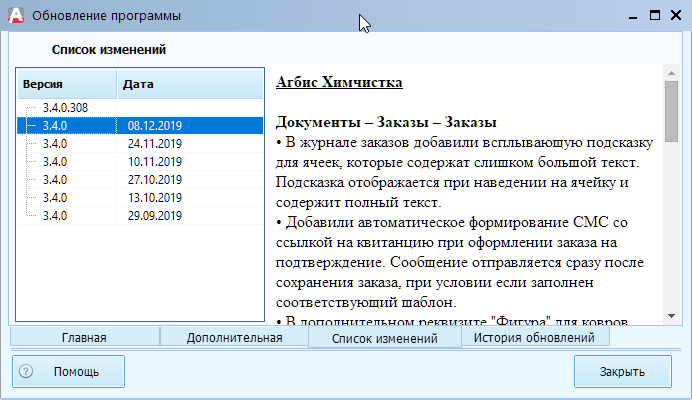Select the version dated 24.11.2019
The height and width of the screenshot is (400, 692).
[x=140, y=144]
